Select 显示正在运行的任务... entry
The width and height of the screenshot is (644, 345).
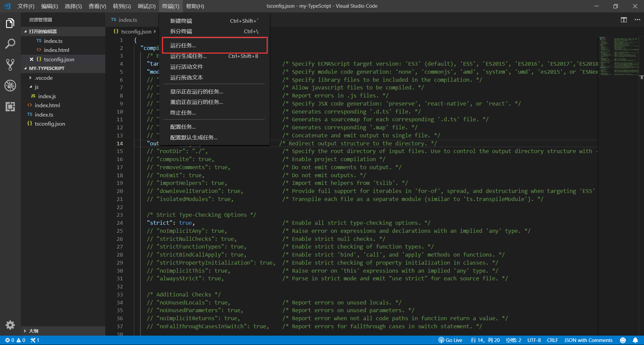click(x=214, y=92)
